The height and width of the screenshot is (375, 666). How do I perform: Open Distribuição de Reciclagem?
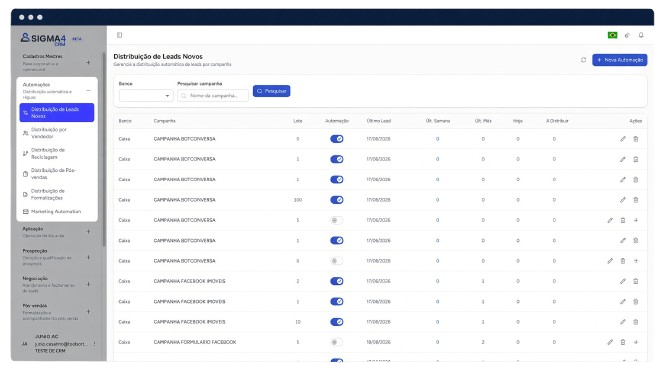tap(57, 153)
